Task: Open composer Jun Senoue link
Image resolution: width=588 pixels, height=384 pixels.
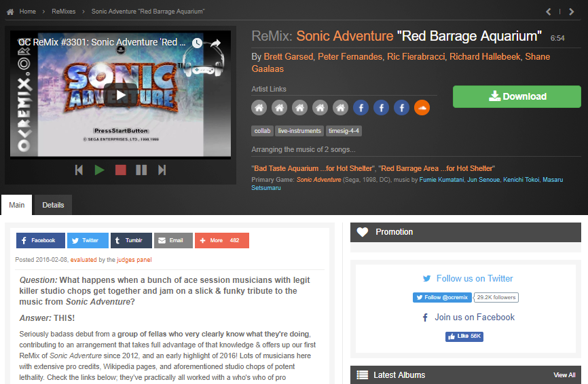Action: [483, 180]
